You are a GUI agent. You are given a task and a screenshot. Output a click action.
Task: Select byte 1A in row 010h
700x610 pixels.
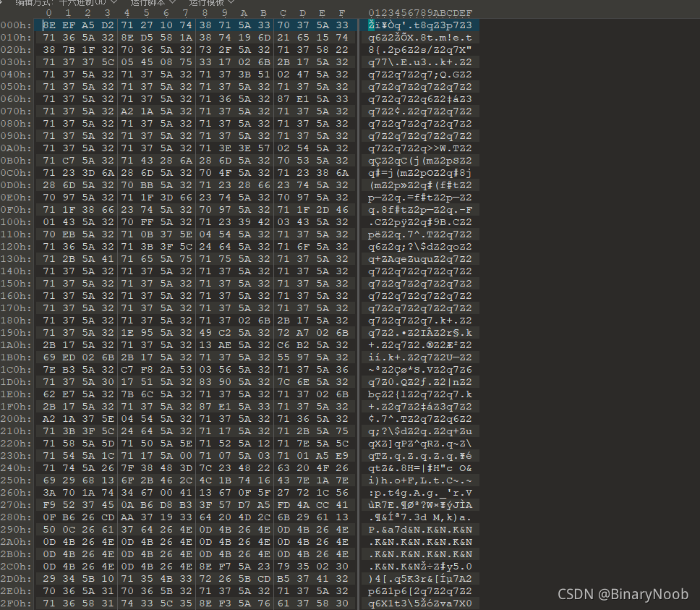pos(186,38)
